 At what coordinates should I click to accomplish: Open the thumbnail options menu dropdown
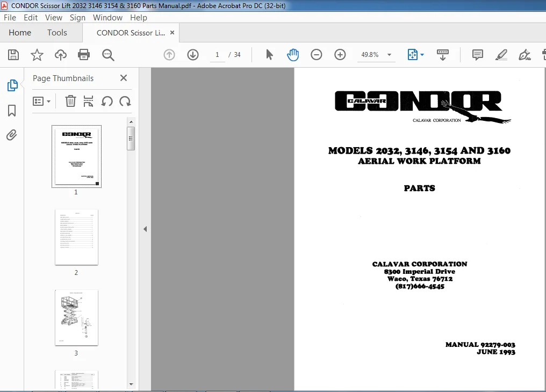pos(41,101)
